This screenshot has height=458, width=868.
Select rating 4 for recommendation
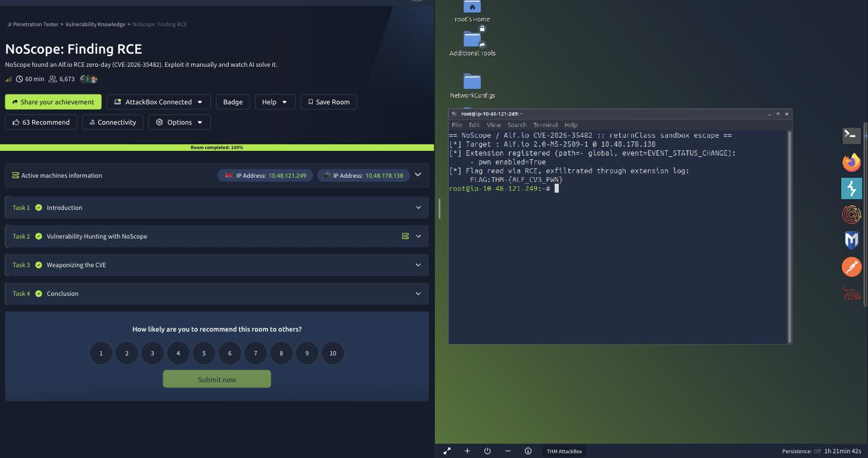(x=178, y=353)
